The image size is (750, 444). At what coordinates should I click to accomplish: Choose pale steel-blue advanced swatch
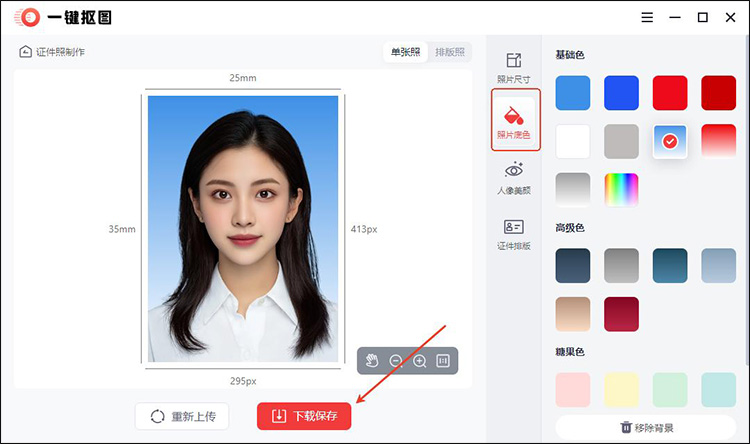tap(718, 266)
